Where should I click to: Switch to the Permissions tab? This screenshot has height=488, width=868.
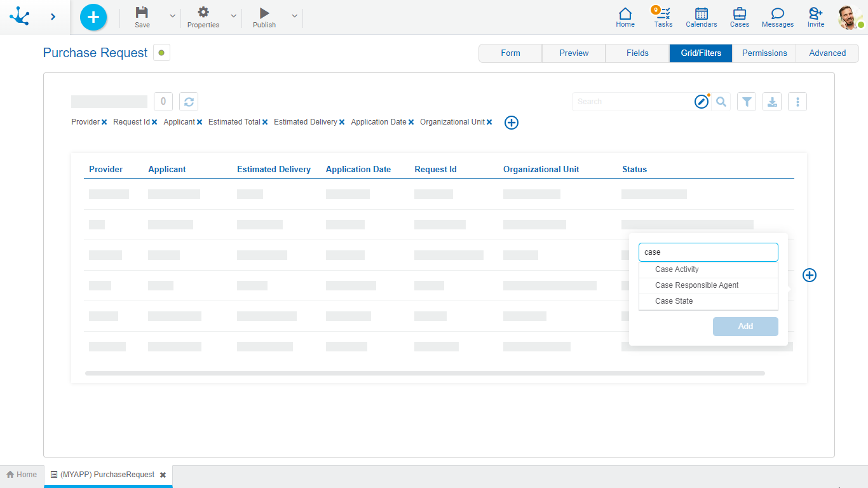click(x=764, y=53)
